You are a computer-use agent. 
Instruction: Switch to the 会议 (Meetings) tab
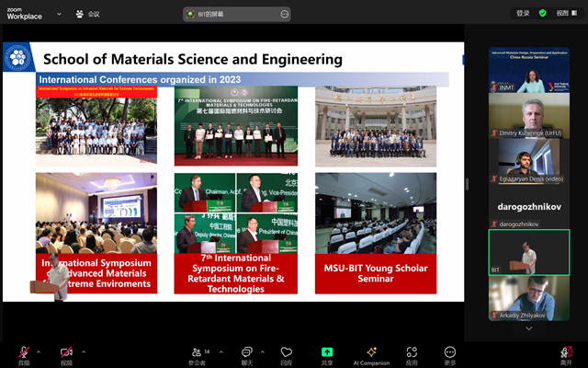pos(88,14)
